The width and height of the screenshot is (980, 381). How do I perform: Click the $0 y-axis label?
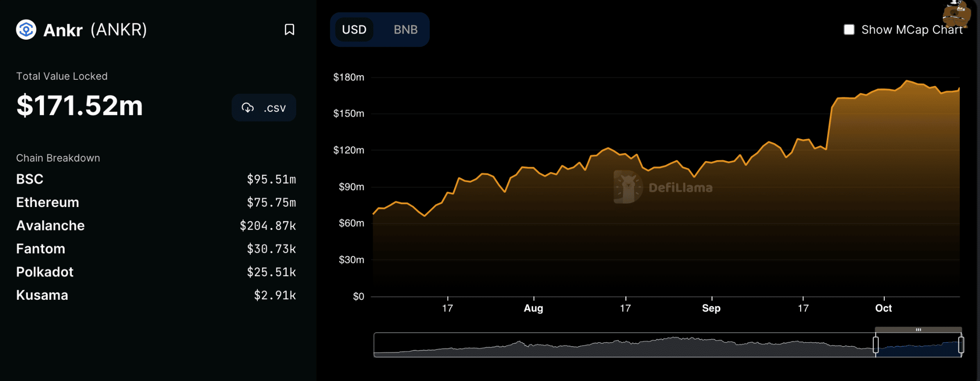click(359, 297)
